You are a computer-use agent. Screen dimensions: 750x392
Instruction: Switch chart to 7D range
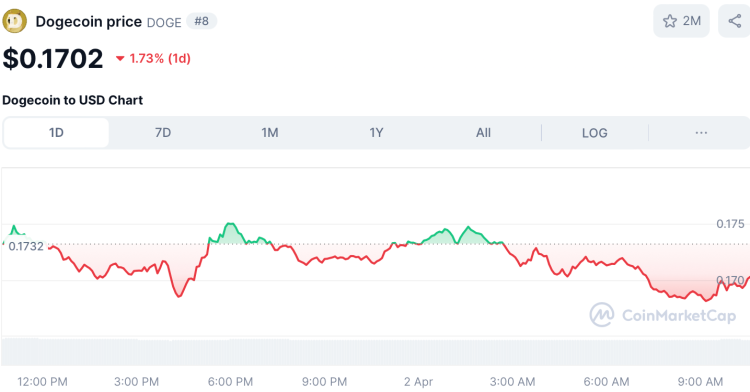tap(163, 132)
